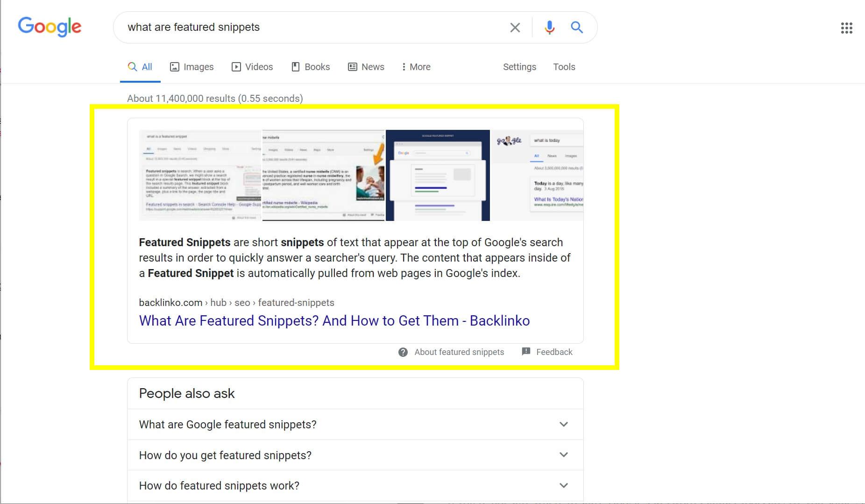The height and width of the screenshot is (504, 865).
Task: Click the backlinko.com breadcrumb link
Action: tap(170, 302)
